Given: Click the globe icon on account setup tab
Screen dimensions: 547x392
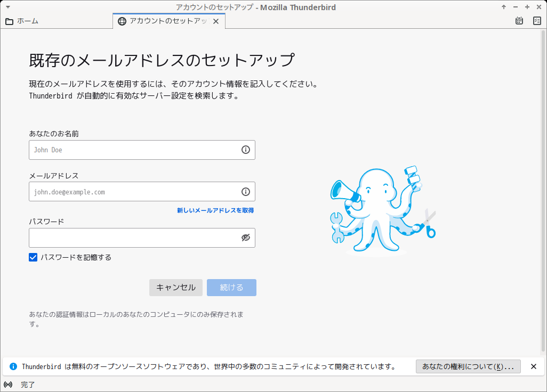Looking at the screenshot, I should click(x=122, y=21).
